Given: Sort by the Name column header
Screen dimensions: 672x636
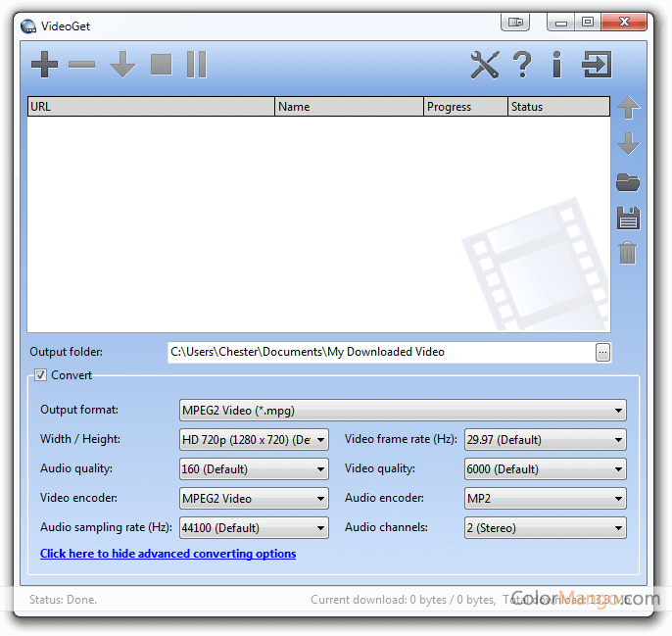Looking at the screenshot, I should [349, 107].
